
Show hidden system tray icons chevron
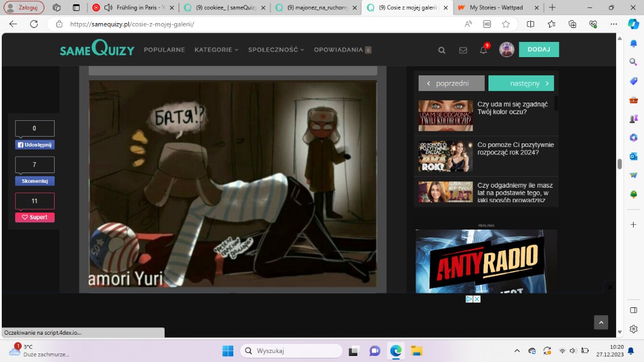click(x=517, y=351)
